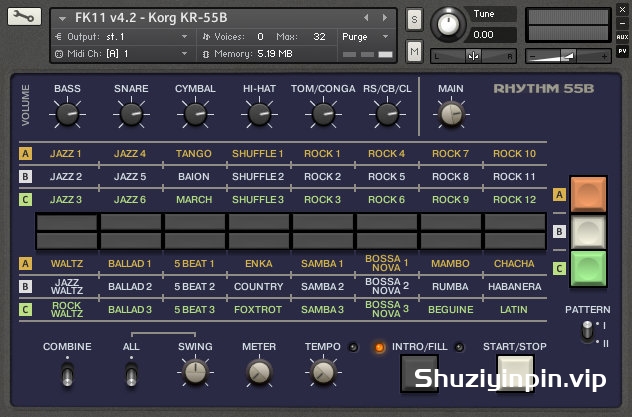Expand the instrument name dropdown triangle
The height and width of the screenshot is (417, 632).
[62, 19]
